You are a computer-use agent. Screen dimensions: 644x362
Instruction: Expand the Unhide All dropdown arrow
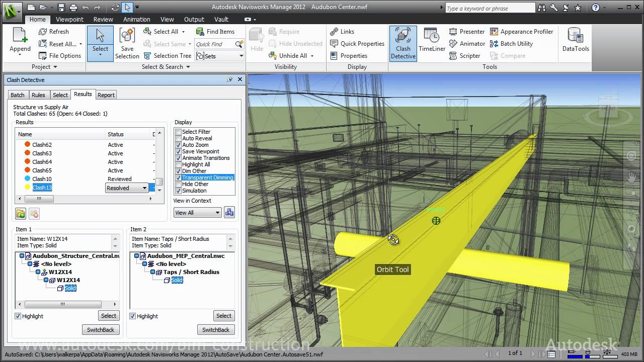[312, 56]
